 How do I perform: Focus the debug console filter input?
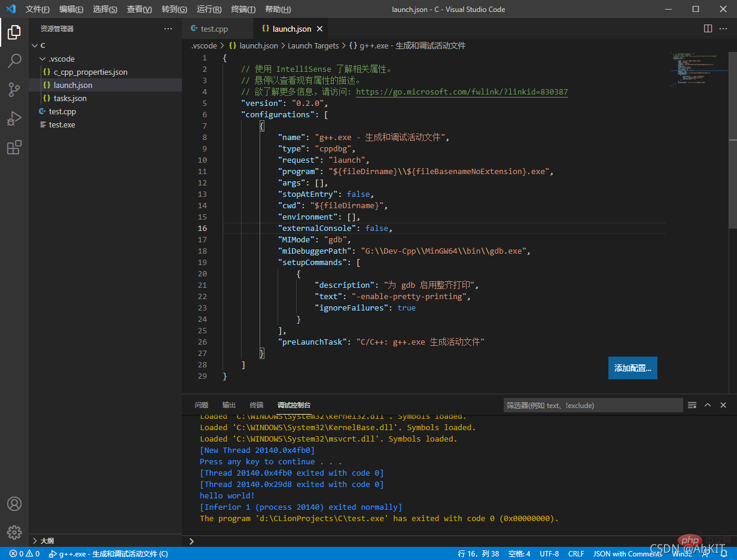click(592, 406)
